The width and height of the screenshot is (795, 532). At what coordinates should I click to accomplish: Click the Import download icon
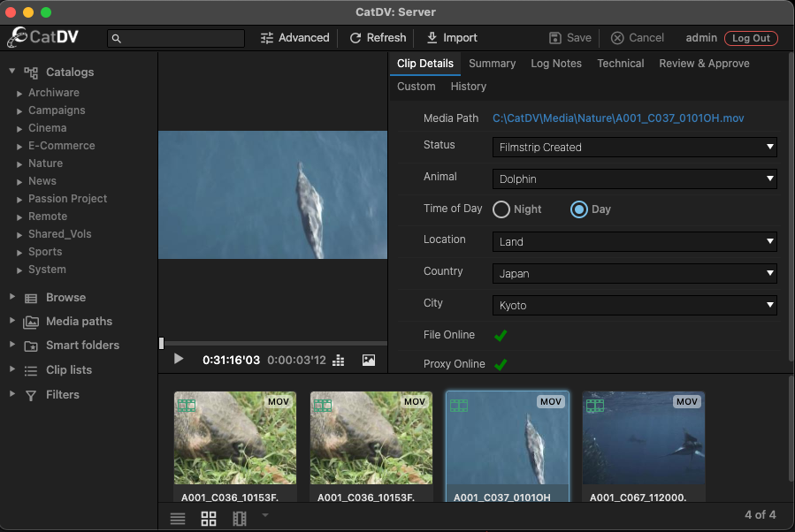tap(432, 38)
